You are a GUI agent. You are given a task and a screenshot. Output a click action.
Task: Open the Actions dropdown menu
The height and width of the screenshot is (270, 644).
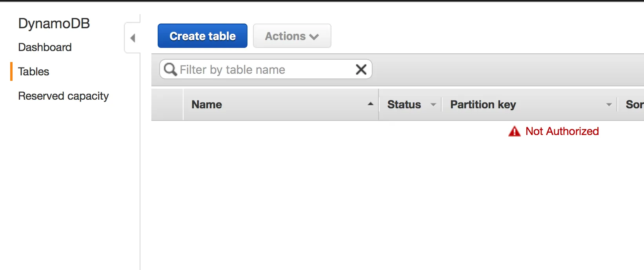(x=292, y=36)
